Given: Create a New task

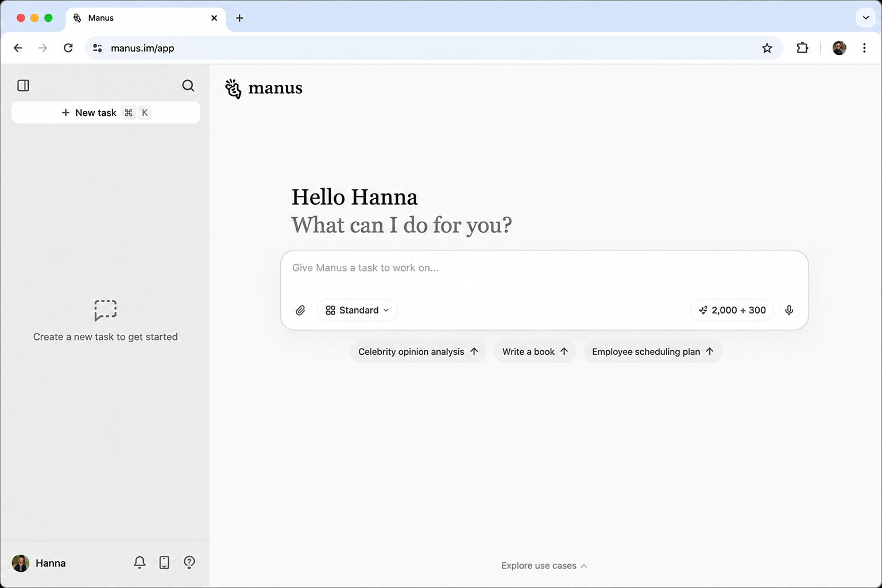Looking at the screenshot, I should pos(106,113).
